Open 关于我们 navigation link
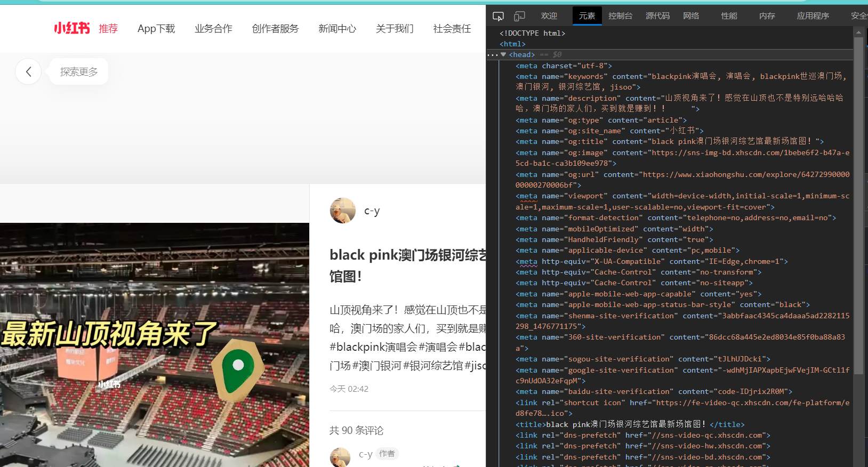The height and width of the screenshot is (467, 868). (x=395, y=28)
